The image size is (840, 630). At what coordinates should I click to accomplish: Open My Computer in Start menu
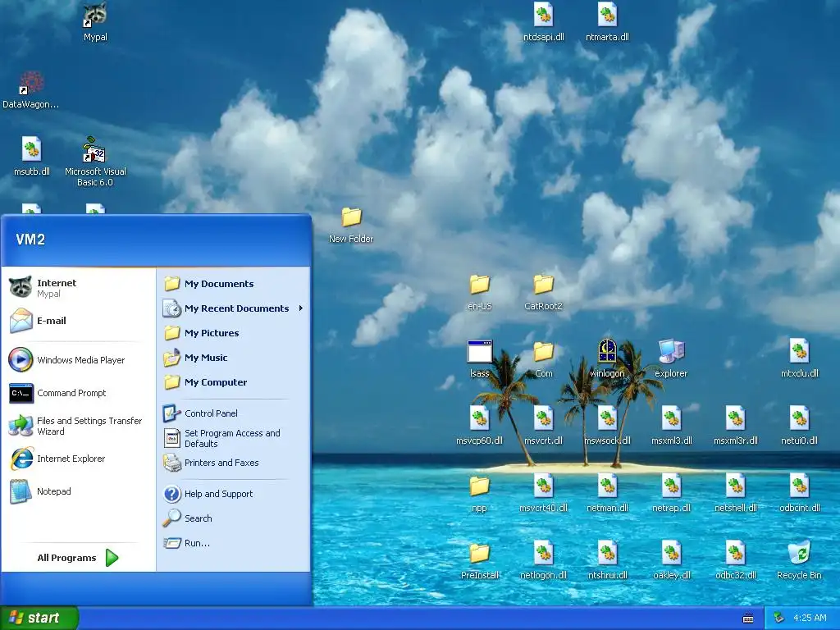(x=234, y=382)
